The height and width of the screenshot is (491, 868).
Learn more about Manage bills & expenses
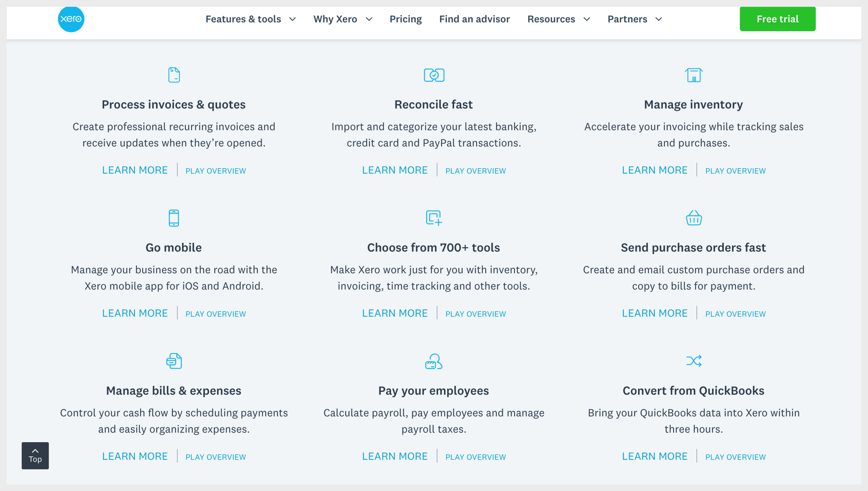(135, 456)
